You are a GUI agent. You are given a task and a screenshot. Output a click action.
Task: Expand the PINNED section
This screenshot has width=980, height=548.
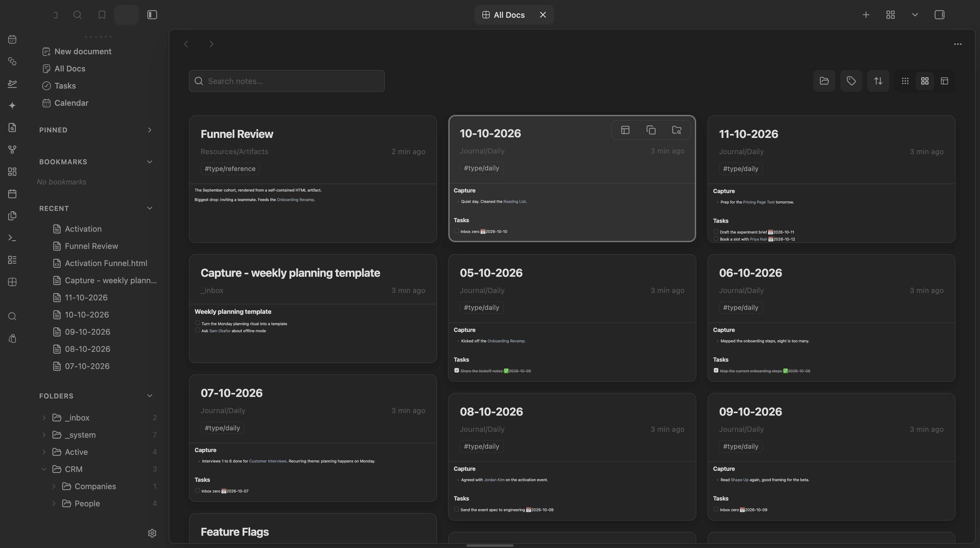pyautogui.click(x=149, y=130)
